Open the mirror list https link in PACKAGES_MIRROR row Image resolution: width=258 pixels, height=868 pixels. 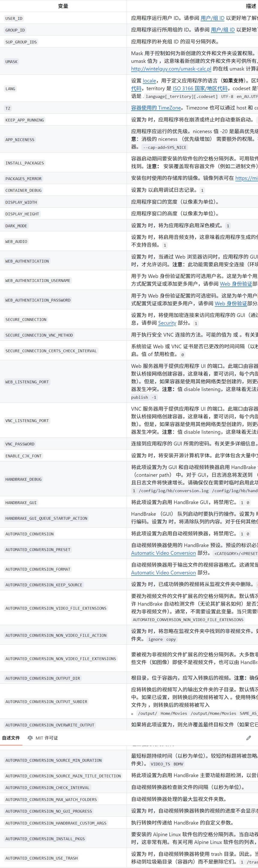pos(246,178)
